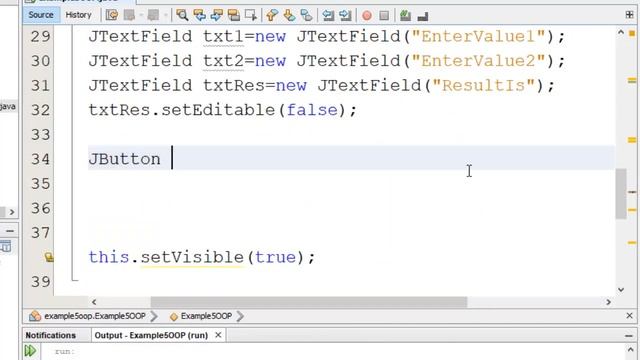Click the top error stripe marker

pos(632,34)
